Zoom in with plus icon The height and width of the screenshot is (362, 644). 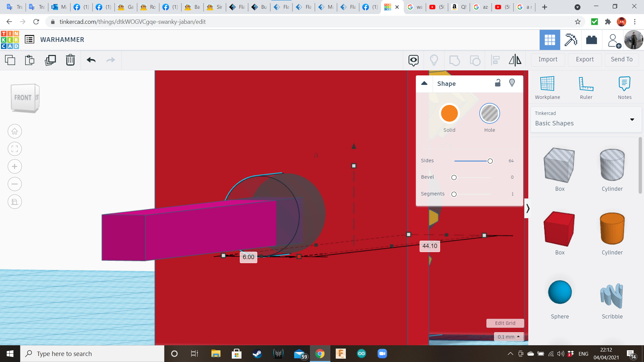[15, 167]
